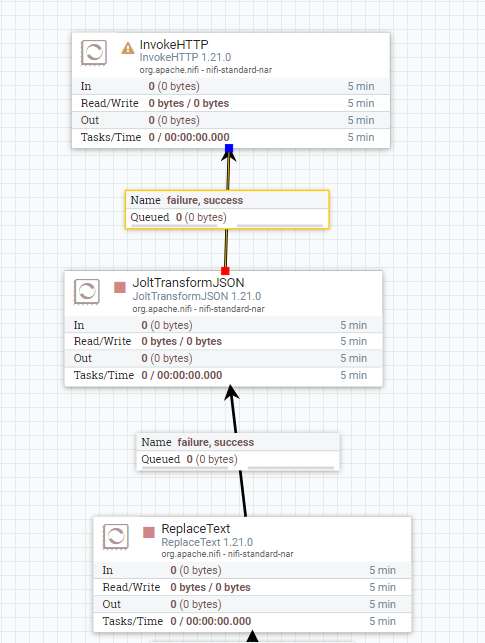Click the ReplaceText stopped status square
This screenshot has width=485, height=643.
coord(149,532)
